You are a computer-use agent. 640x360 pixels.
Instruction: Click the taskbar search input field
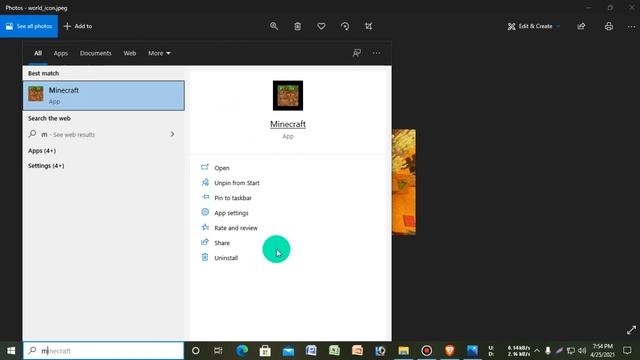[104, 351]
